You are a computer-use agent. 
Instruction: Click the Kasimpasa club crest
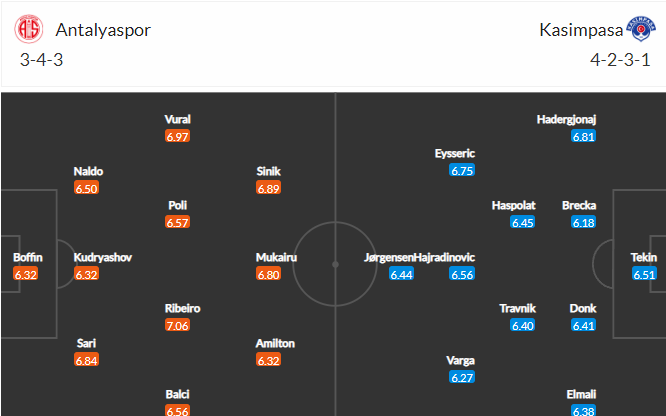click(641, 29)
